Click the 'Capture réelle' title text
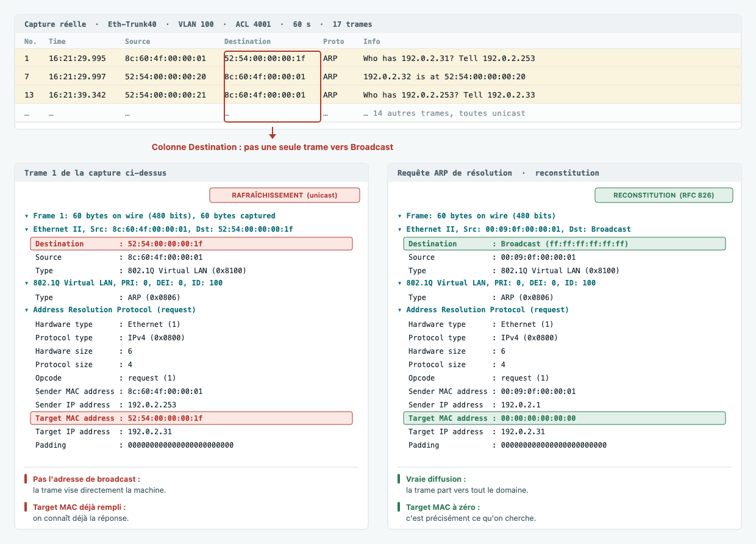Screen dimensions: 756x544 (x=55, y=24)
